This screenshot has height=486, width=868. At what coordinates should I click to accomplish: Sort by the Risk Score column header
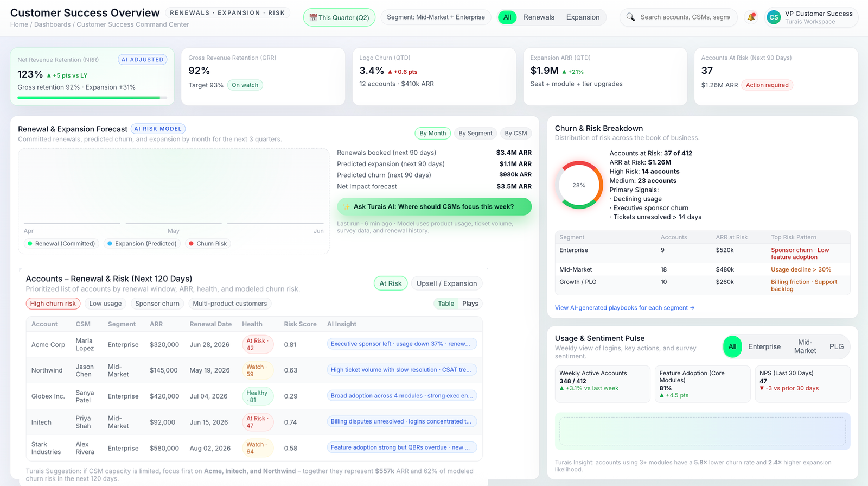[300, 324]
